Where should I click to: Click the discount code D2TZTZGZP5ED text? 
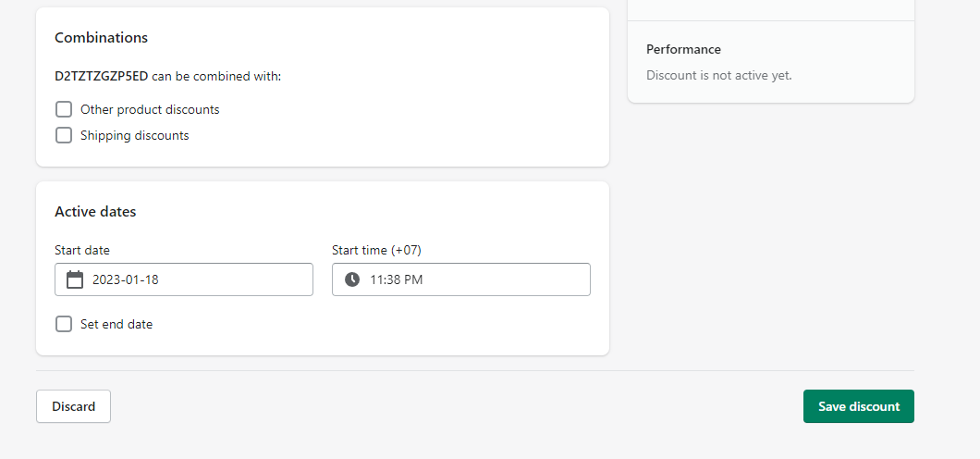tap(102, 76)
